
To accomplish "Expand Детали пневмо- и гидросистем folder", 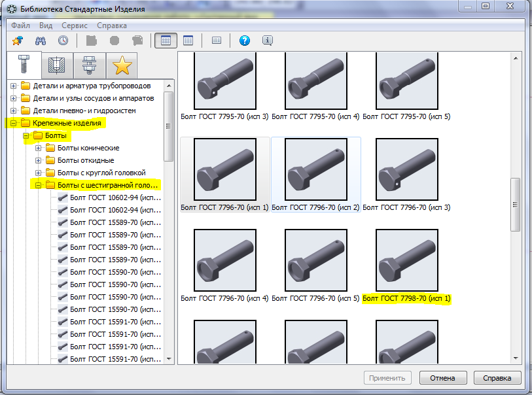I will point(13,111).
